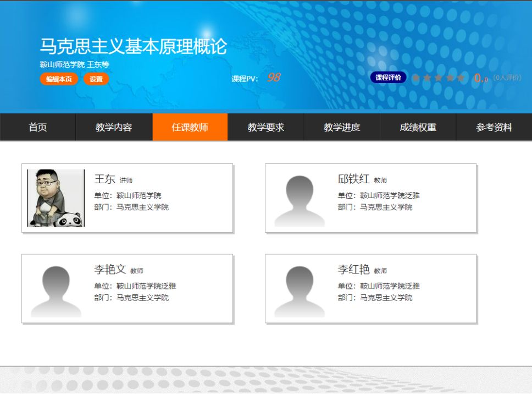Open teacher name 王东 link

pos(104,179)
